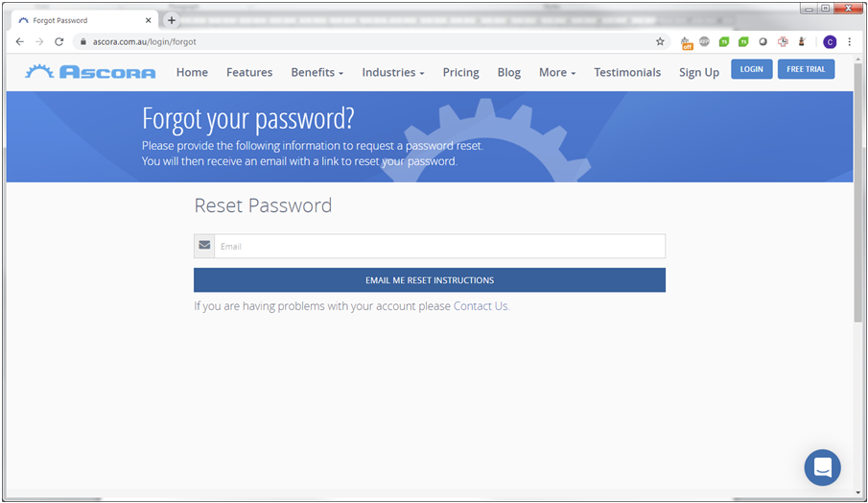Go back to the previous page

coord(20,42)
